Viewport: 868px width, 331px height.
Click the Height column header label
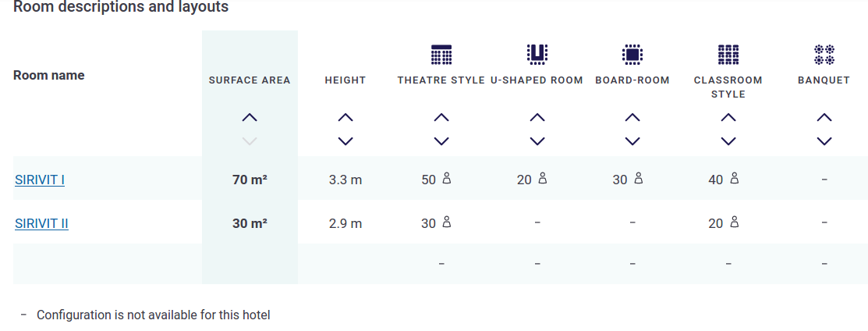(x=345, y=80)
